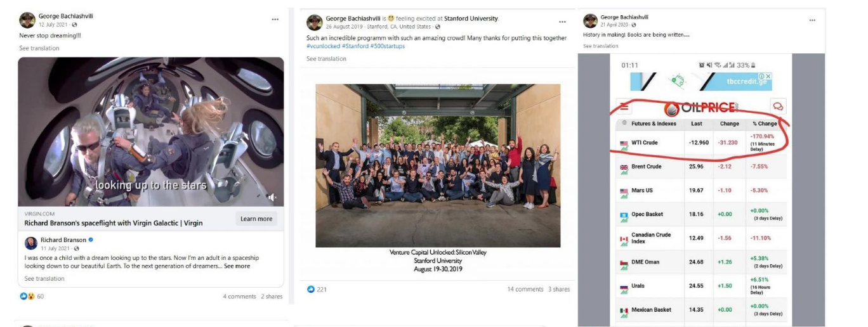Click Richard Branson's avatar in shared post
868x327 pixels.
pos(31,243)
